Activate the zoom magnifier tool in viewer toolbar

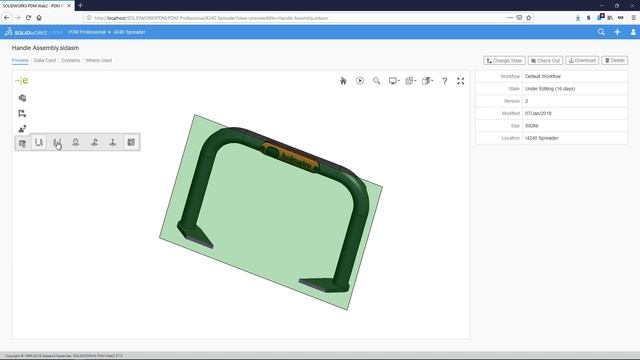tap(376, 81)
